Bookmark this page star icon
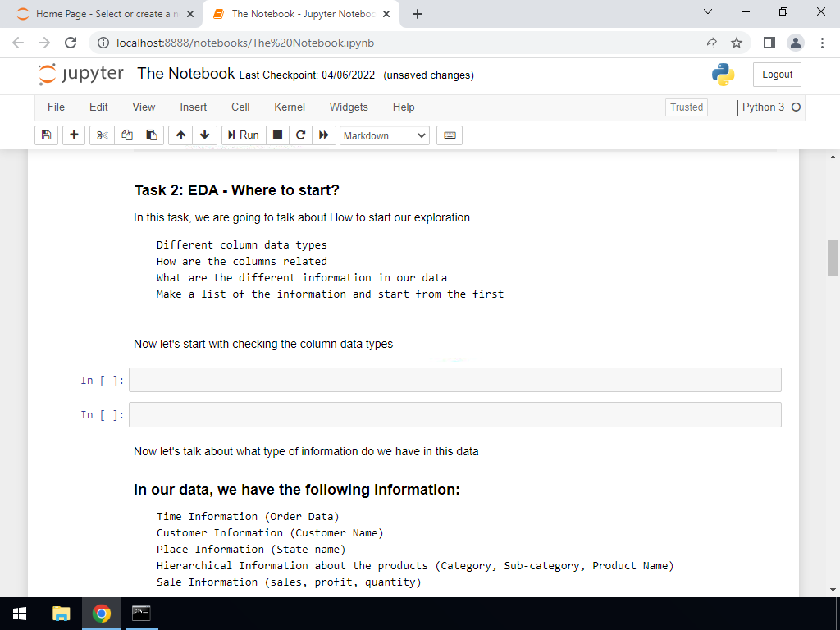Viewport: 840px width, 630px height. click(737, 43)
